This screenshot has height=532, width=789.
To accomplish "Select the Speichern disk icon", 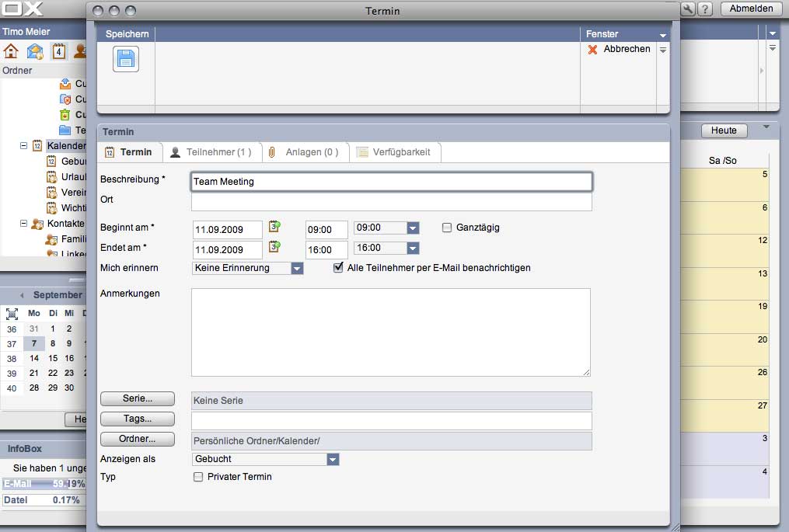I will coord(124,59).
